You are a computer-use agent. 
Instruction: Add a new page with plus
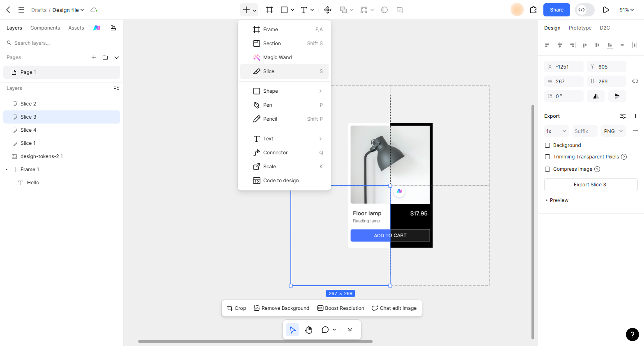click(94, 57)
